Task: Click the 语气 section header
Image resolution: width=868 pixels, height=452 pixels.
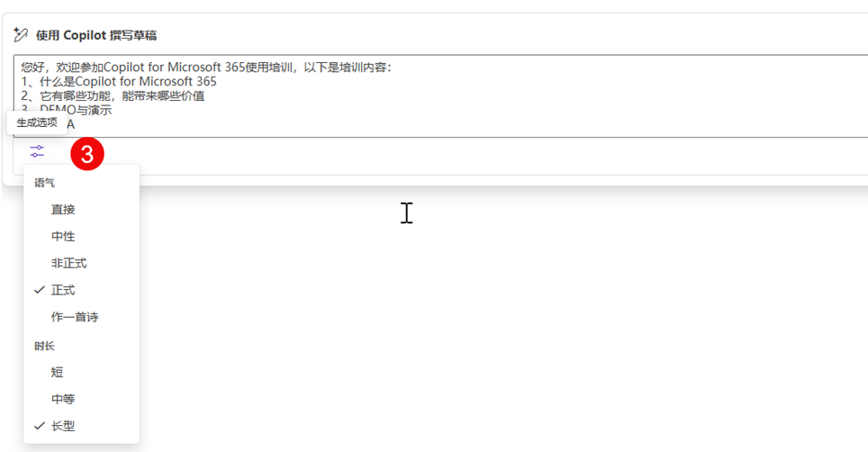Action: (44, 183)
